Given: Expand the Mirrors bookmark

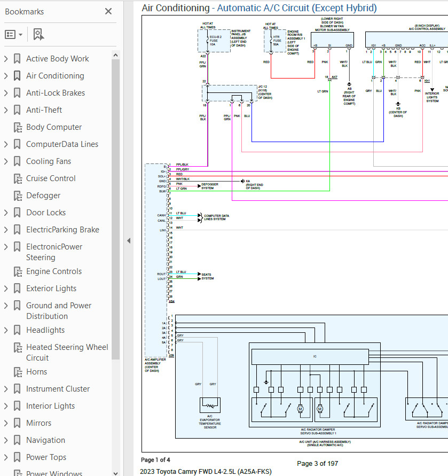Looking at the screenshot, I should (6, 423).
